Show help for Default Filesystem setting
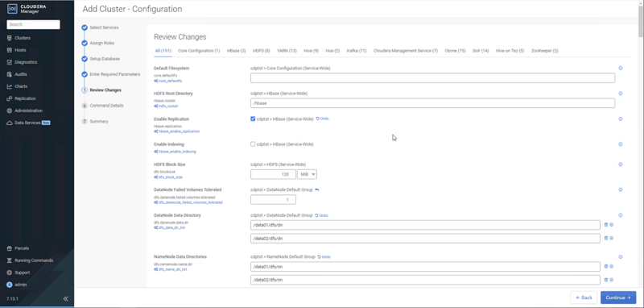Viewport: 644px width, 308px height. pyautogui.click(x=621, y=69)
